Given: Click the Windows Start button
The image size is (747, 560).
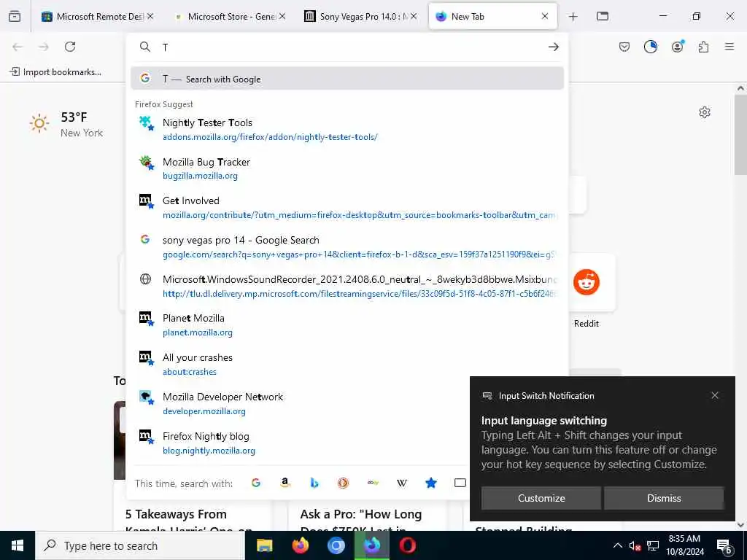Looking at the screenshot, I should coord(18,545).
